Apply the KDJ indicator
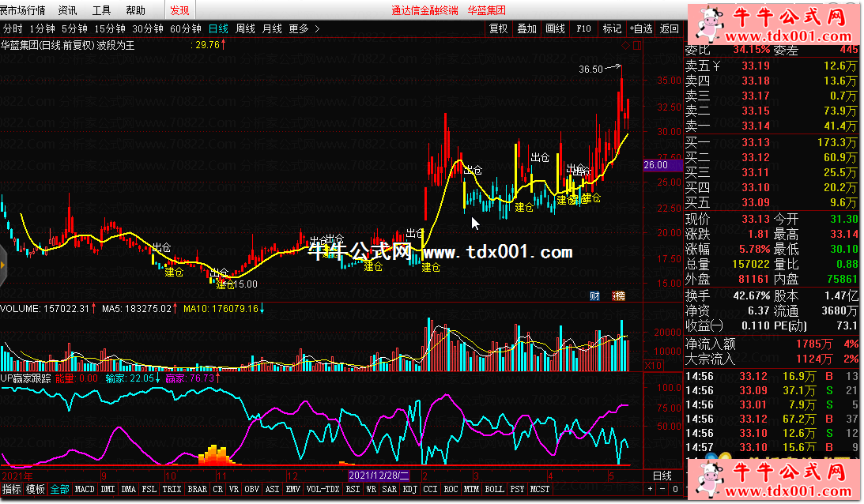The image size is (864, 504). pos(410,489)
